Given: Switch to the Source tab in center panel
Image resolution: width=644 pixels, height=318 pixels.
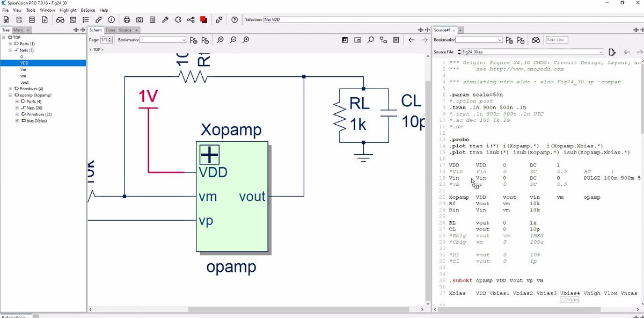Looking at the screenshot, I should tap(125, 30).
